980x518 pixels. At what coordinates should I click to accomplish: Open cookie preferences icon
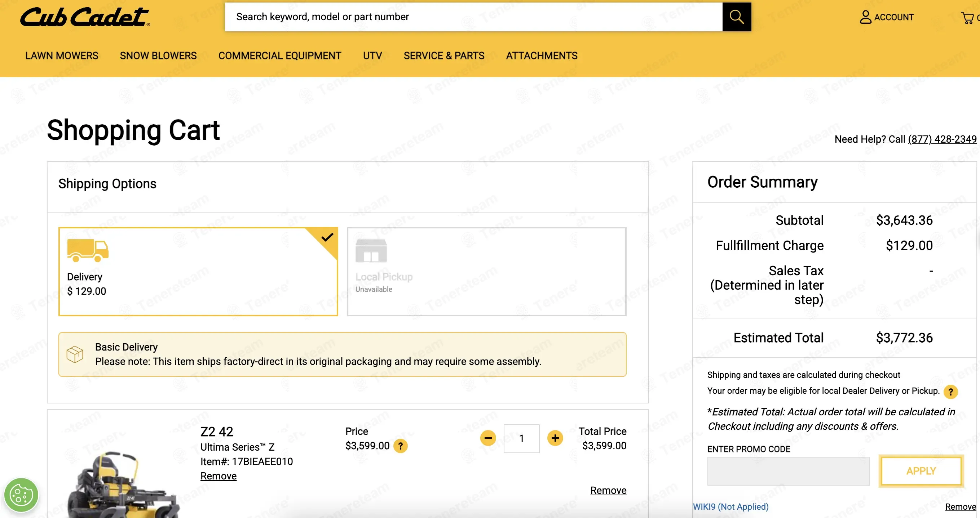(21, 495)
